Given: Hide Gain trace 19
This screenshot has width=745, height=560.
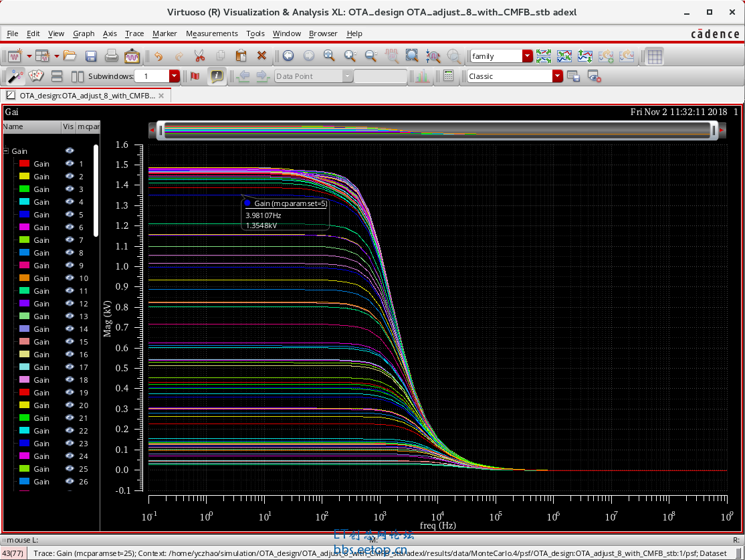Looking at the screenshot, I should tap(70, 393).
